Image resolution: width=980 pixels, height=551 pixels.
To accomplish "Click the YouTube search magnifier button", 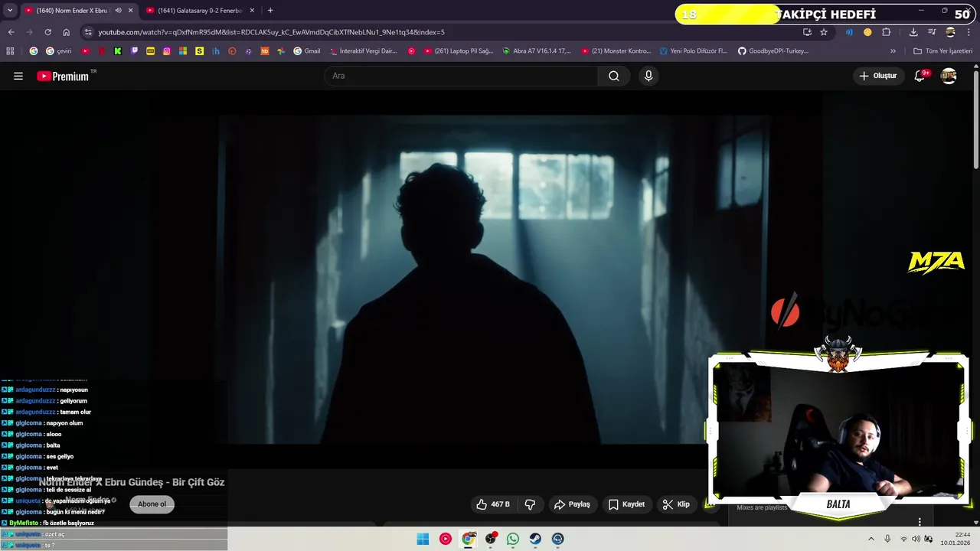I will (x=614, y=76).
